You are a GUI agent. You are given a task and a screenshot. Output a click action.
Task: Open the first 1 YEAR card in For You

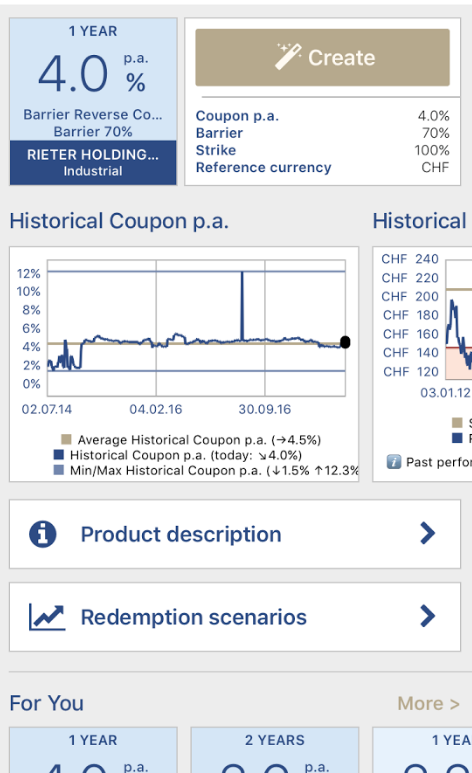93,750
